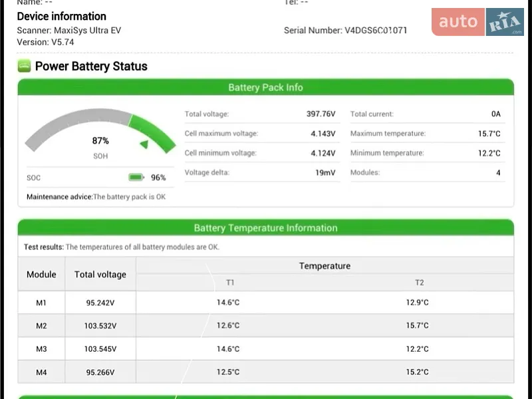Click the M4 voltage 95.266V cell

pos(100,372)
